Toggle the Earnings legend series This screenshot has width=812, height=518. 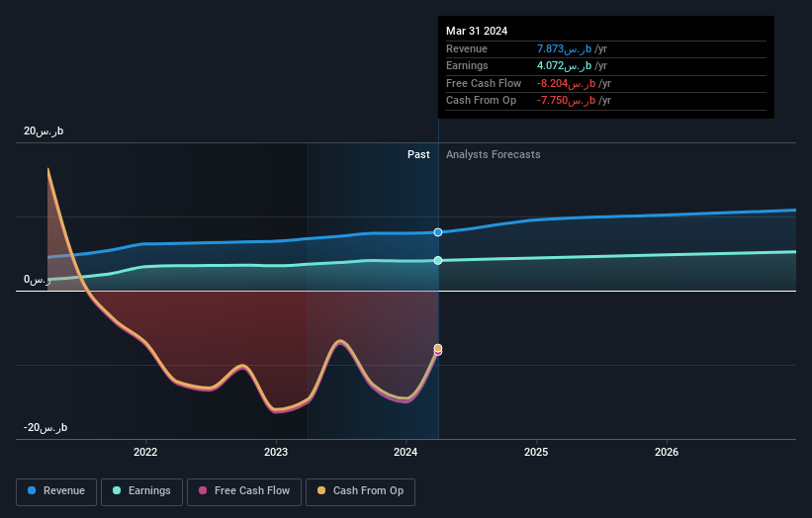click(141, 491)
